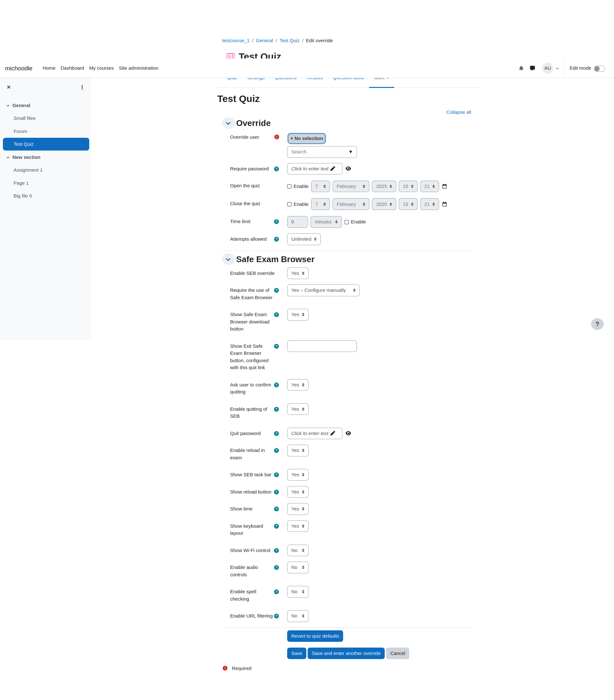Screen dimensions: 614x700
Task: Collapse General in course index
Action: pos(8,106)
